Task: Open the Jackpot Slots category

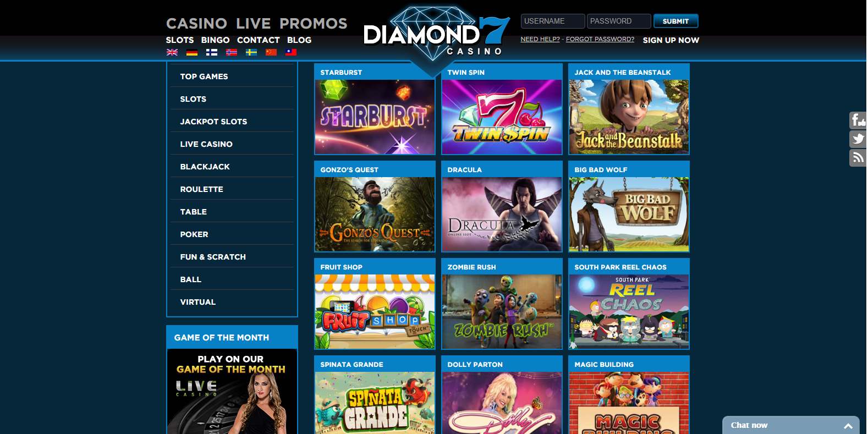Action: 213,122
